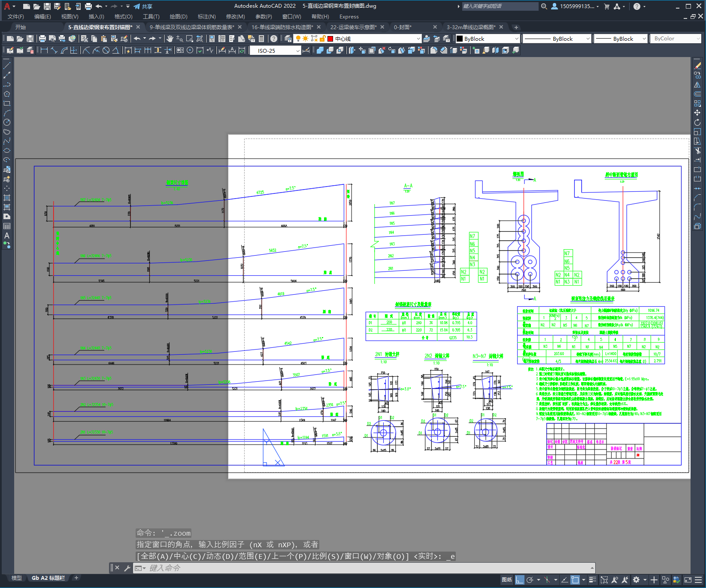This screenshot has height=588, width=706.
Task: Click the command line input field
Action: click(x=369, y=568)
